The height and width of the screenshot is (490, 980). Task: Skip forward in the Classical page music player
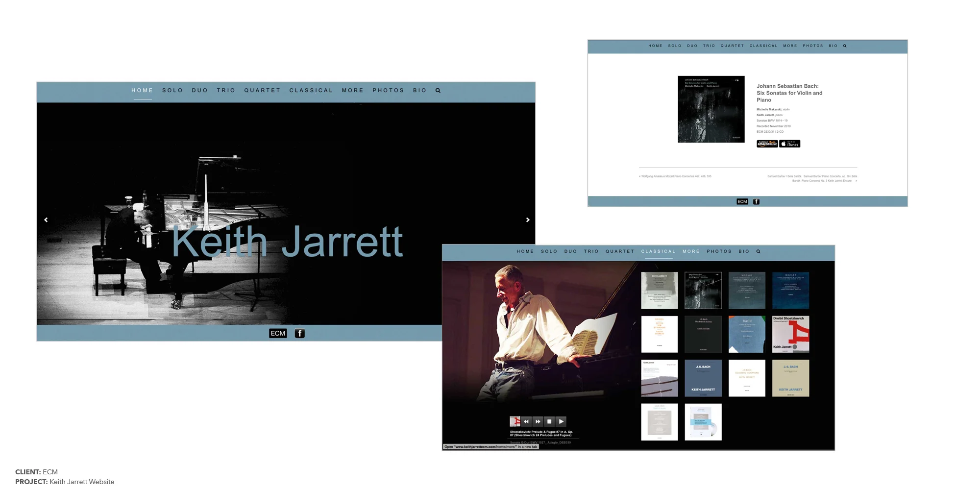click(x=538, y=421)
